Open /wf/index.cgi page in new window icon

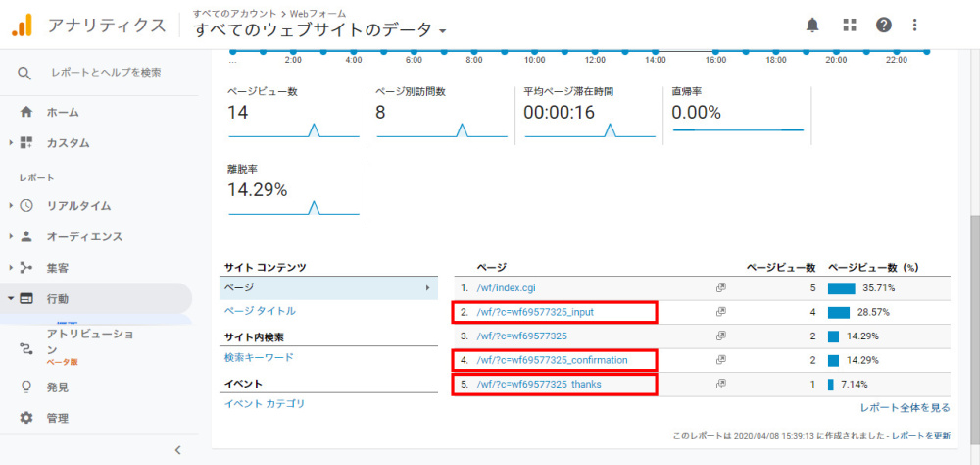pyautogui.click(x=720, y=288)
